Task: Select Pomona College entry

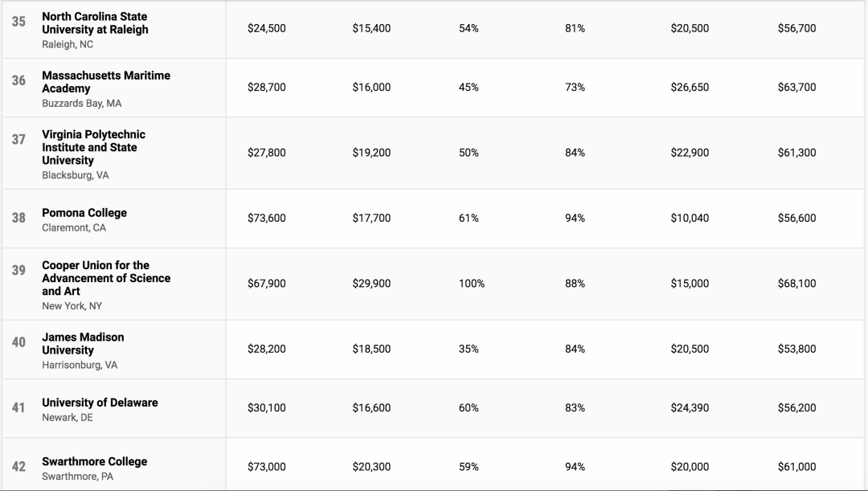Action: [84, 213]
